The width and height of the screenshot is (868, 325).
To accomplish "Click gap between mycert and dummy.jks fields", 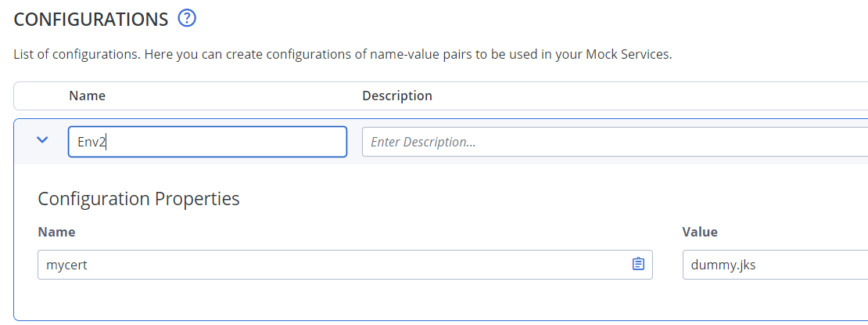I will click(668, 265).
